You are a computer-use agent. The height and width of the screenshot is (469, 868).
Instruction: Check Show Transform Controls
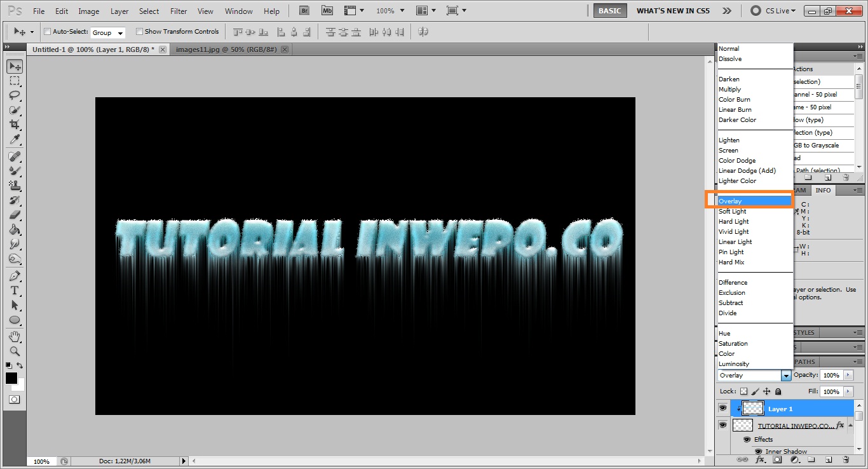click(x=139, y=32)
